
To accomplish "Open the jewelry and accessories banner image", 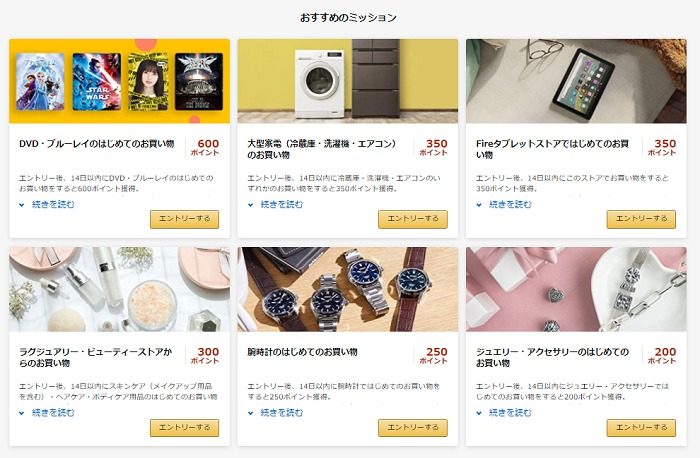I will pos(576,289).
